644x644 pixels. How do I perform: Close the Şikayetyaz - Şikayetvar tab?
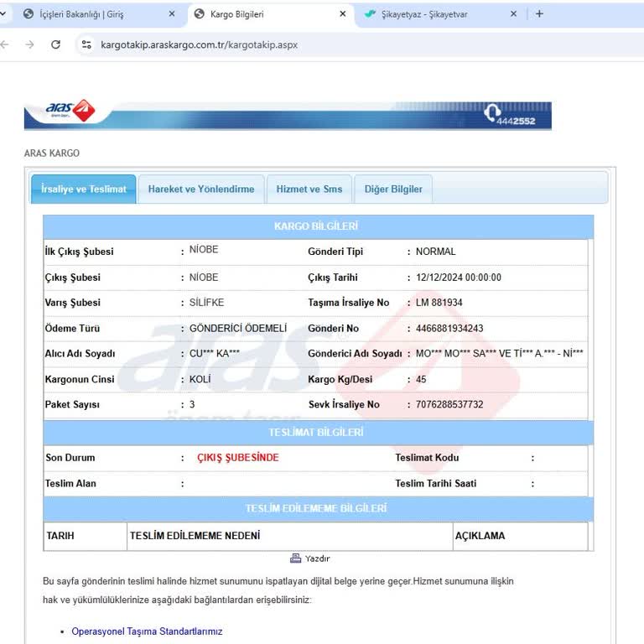[513, 14]
